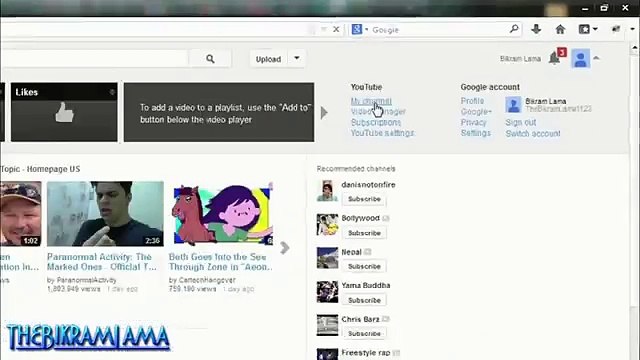Click the Google search engine icon

tap(357, 29)
